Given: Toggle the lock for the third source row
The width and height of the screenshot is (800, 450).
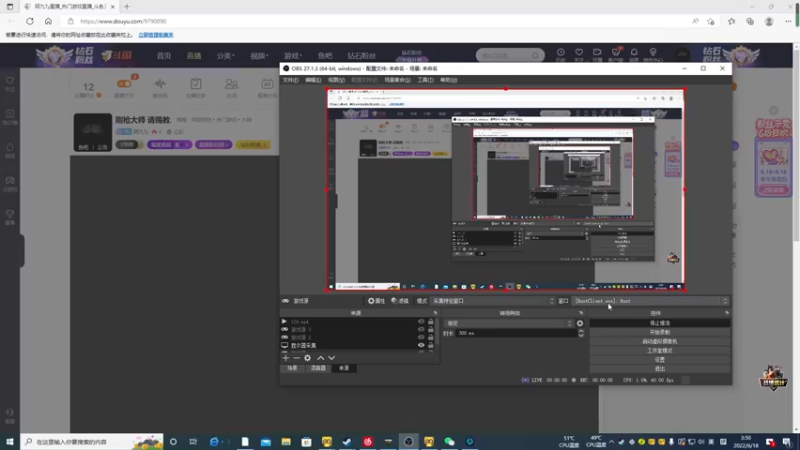Looking at the screenshot, I should coord(431,337).
